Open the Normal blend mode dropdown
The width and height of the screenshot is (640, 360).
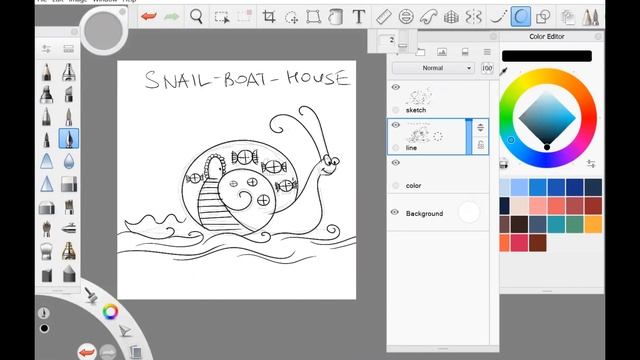point(433,68)
